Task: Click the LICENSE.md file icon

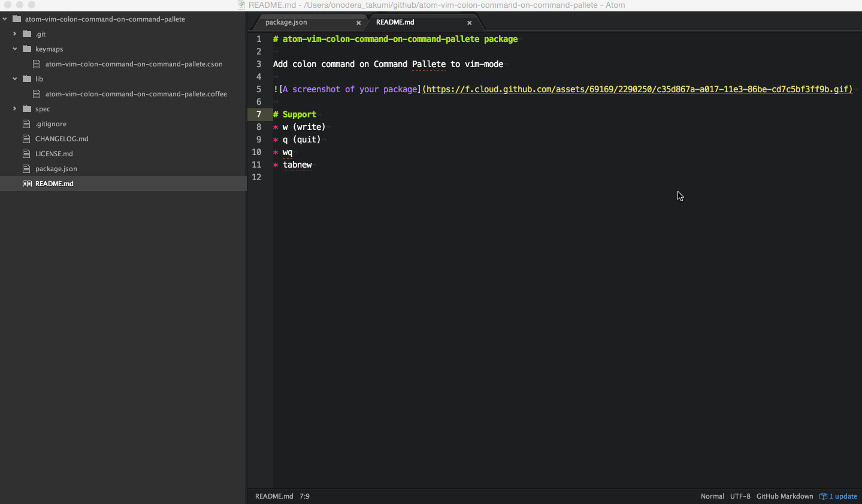Action: pyautogui.click(x=26, y=154)
